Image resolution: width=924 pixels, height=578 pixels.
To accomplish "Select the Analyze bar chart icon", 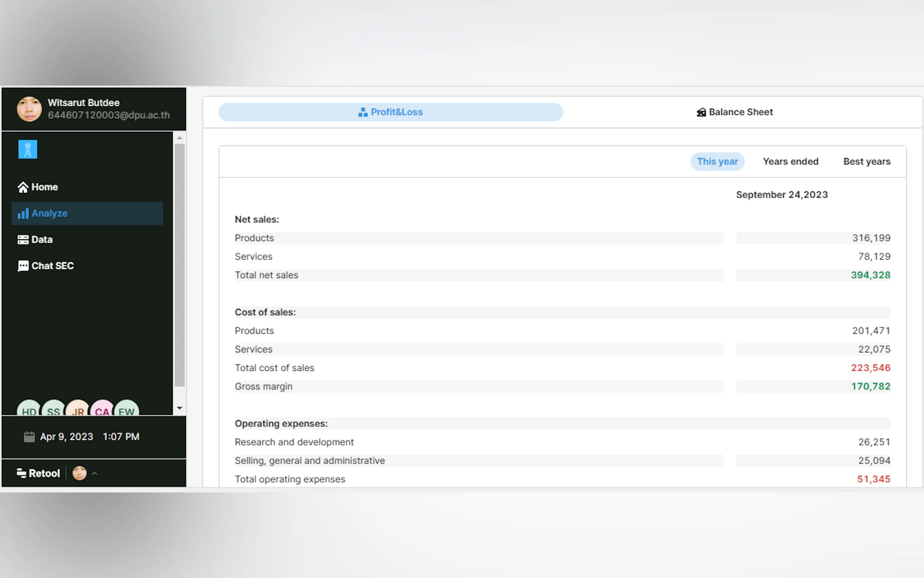I will coord(23,213).
